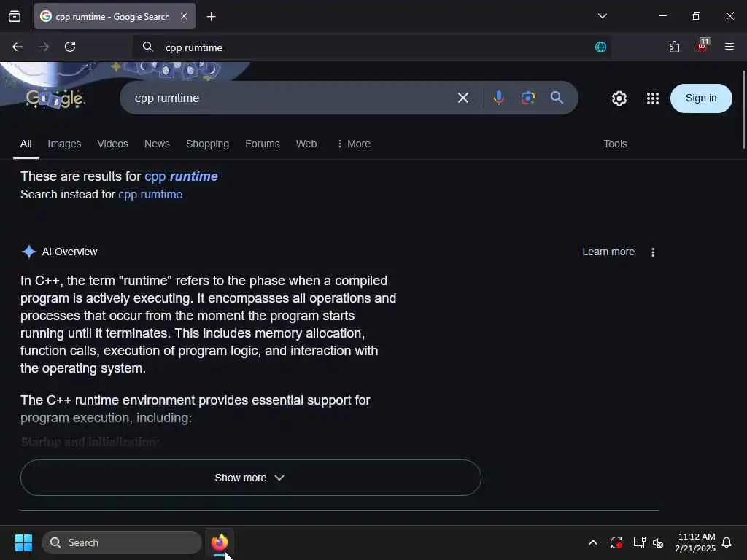Reload the current page
This screenshot has width=747, height=560.
70,47
